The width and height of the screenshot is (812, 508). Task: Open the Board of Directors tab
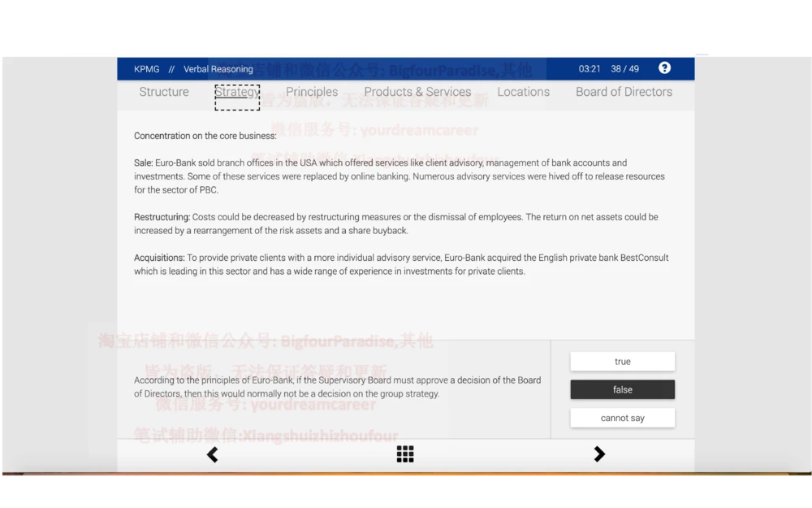pos(624,92)
